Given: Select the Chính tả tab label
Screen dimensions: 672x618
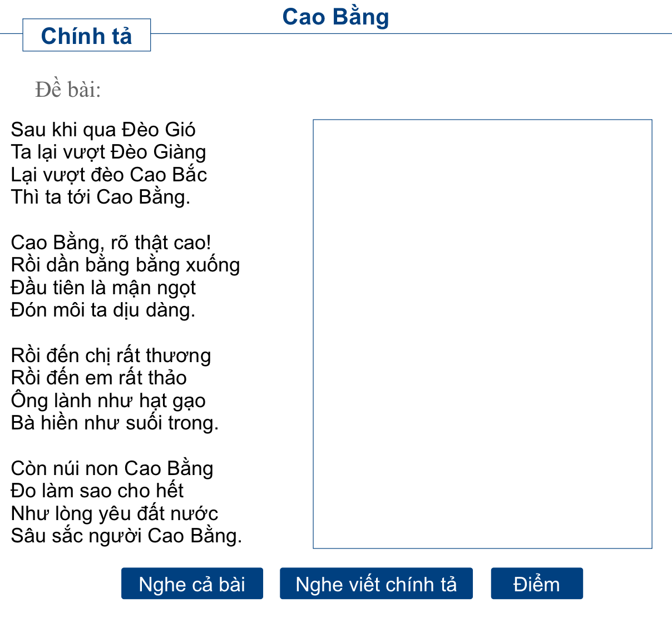Looking at the screenshot, I should click(x=86, y=36).
